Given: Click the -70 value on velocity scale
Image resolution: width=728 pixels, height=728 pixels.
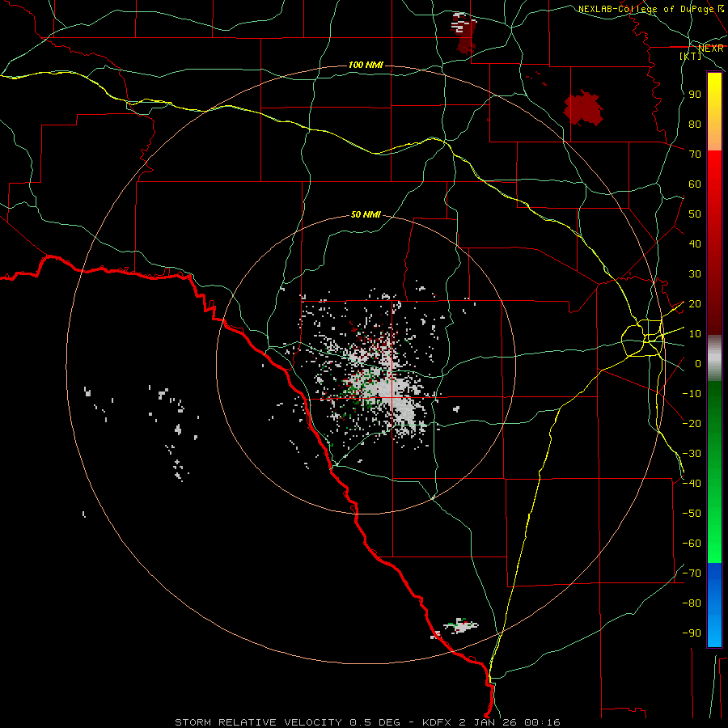Looking at the screenshot, I should click(692, 574).
